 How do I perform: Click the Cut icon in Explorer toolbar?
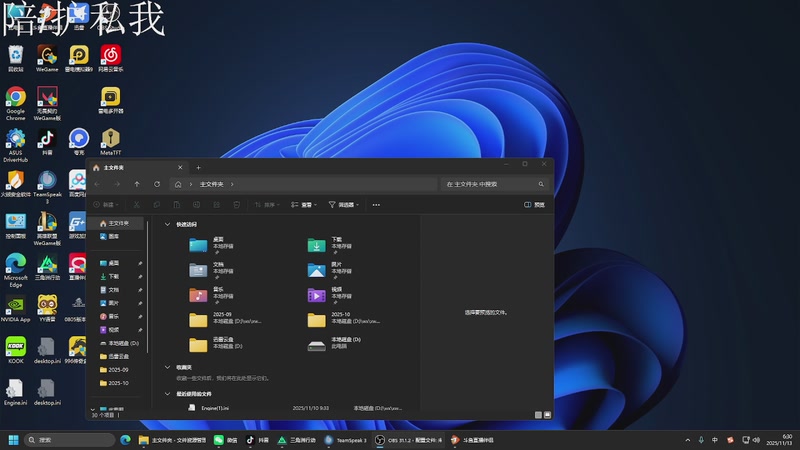click(137, 205)
